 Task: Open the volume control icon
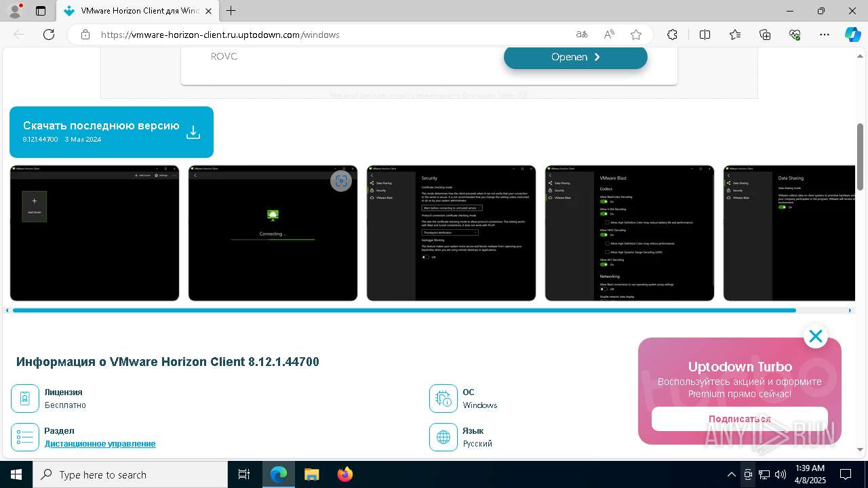[x=781, y=474]
